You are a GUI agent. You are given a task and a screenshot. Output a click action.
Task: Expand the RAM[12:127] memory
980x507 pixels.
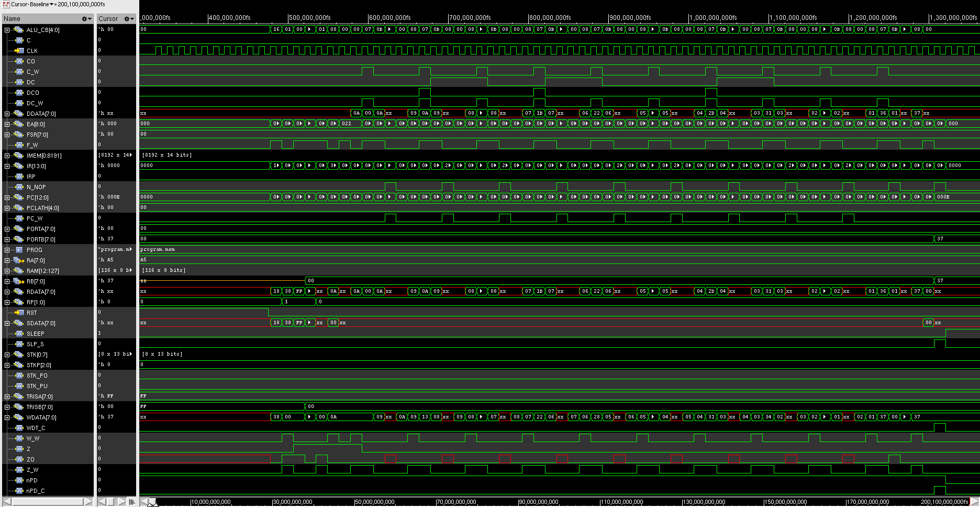click(x=7, y=271)
